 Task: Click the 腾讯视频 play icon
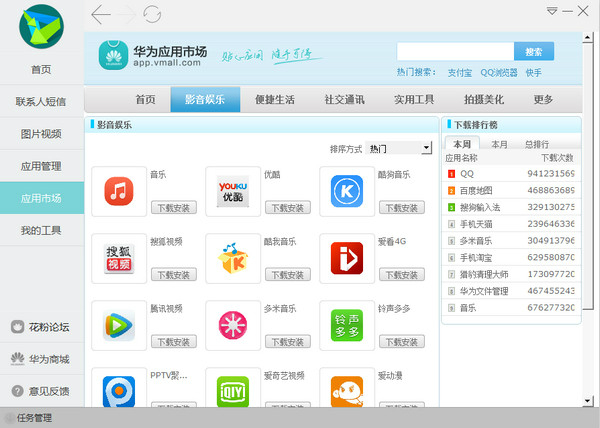[119, 325]
